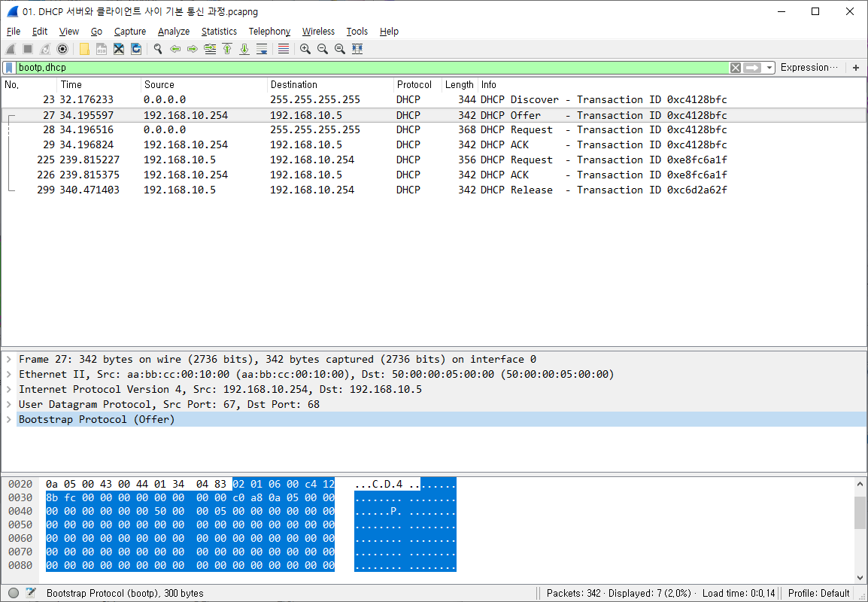Open capture options gear icon

62,50
